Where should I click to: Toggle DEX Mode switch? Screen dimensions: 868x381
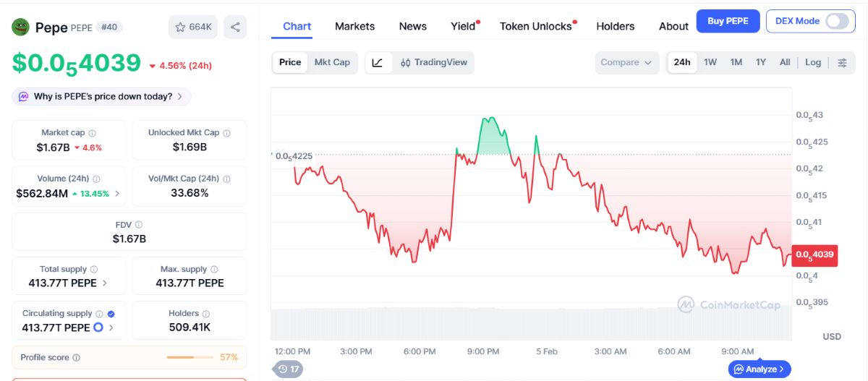point(837,21)
